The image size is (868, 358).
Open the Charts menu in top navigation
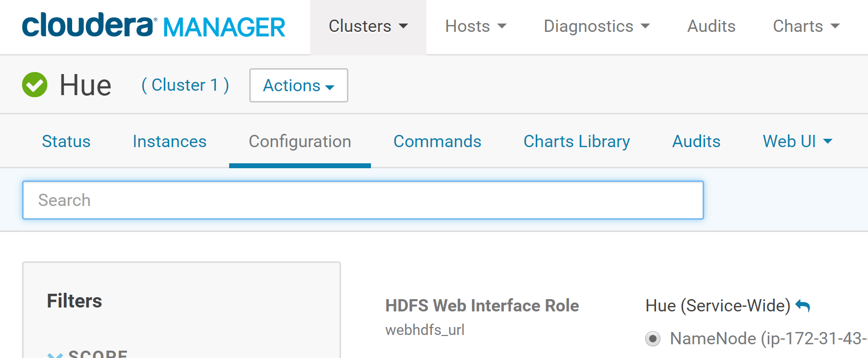point(806,26)
